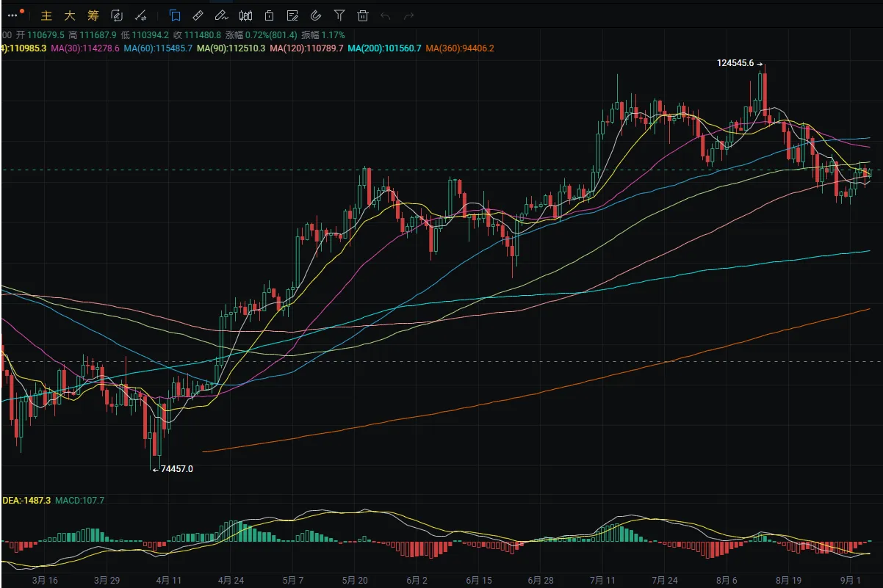Click the 6月 15 date label
883x588 pixels.
[x=478, y=581]
